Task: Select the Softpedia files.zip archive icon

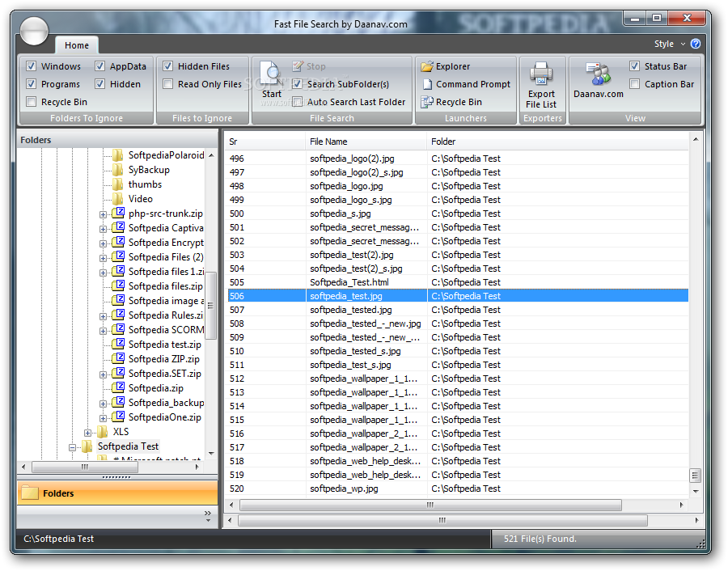Action: click(119, 286)
